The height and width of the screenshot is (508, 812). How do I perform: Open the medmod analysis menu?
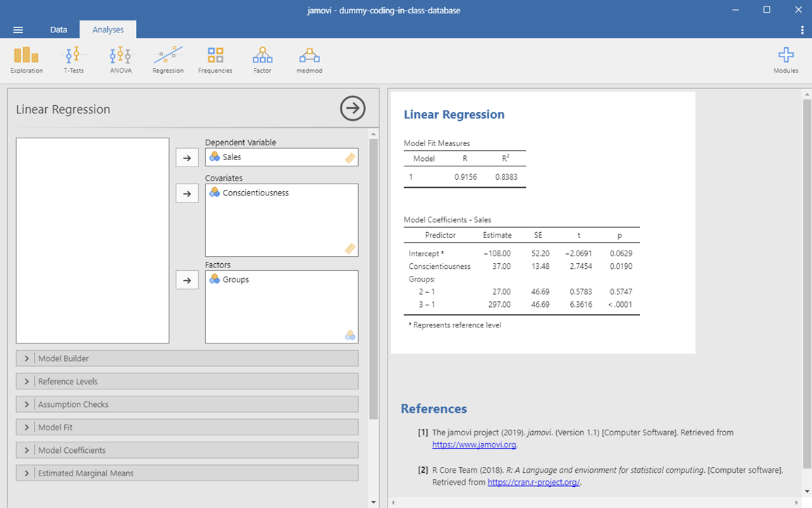coord(309,60)
